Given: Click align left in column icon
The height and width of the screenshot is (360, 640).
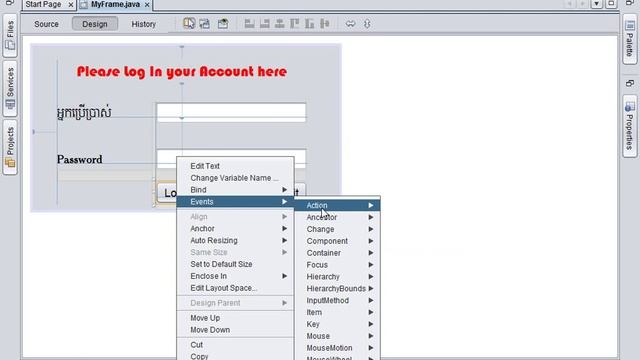Looking at the screenshot, I should coord(249,24).
